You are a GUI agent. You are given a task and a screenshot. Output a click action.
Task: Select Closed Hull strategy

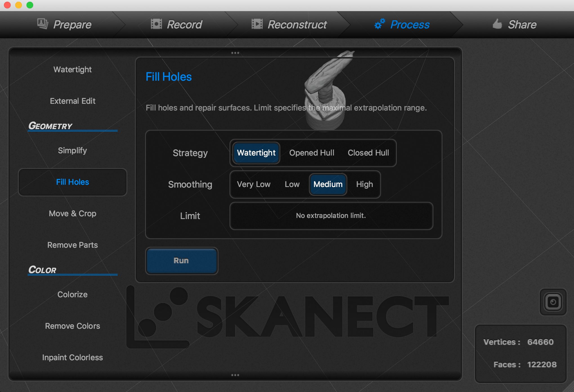368,153
